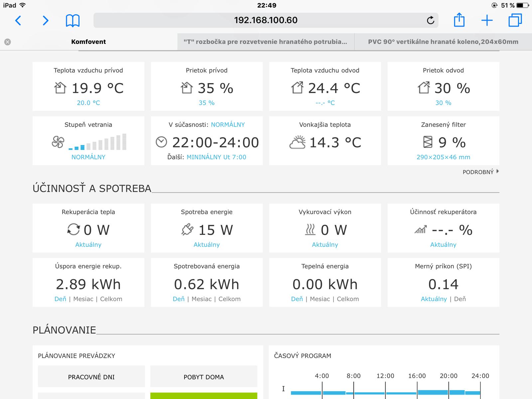Image resolution: width=532 pixels, height=399 pixels.
Task: Click the ventilation fan icon
Action: click(x=58, y=142)
